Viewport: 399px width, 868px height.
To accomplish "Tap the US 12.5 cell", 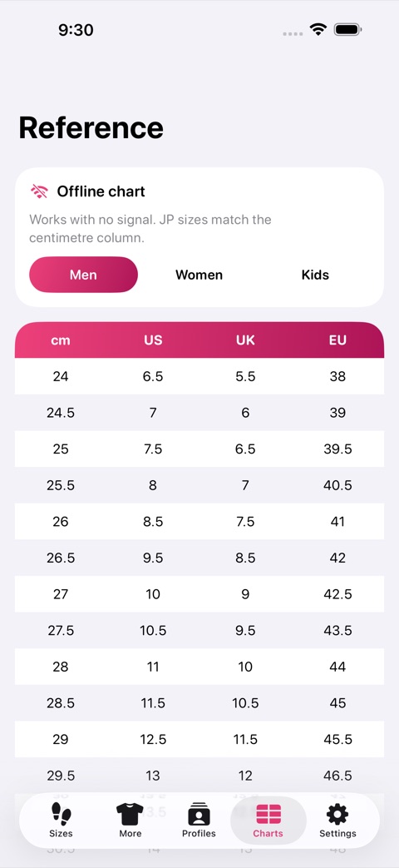I will click(153, 740).
